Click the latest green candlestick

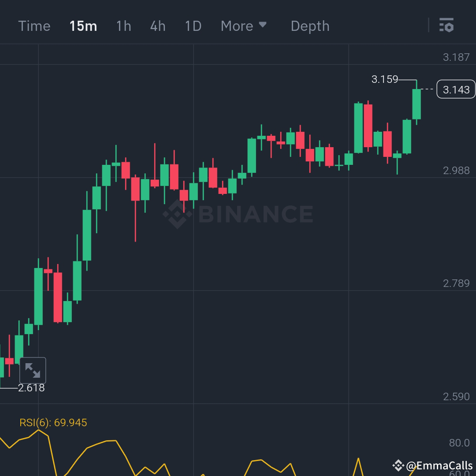(x=416, y=104)
